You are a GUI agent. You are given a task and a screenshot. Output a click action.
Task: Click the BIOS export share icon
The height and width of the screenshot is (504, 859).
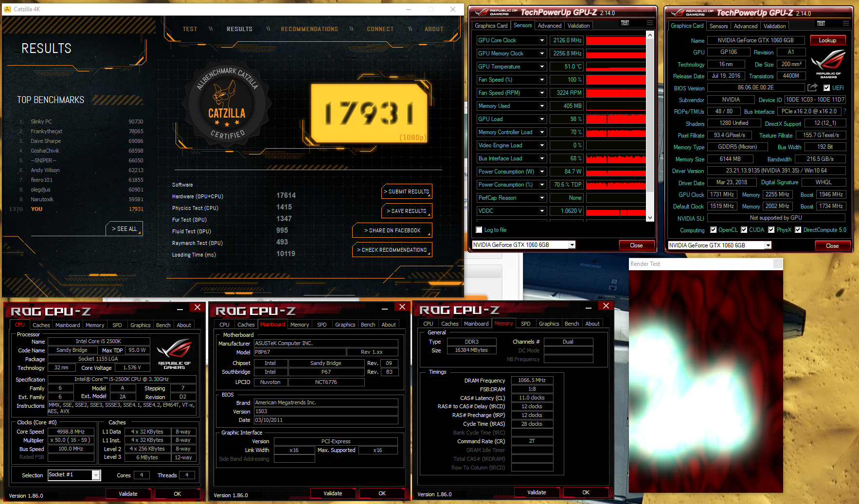coord(812,87)
